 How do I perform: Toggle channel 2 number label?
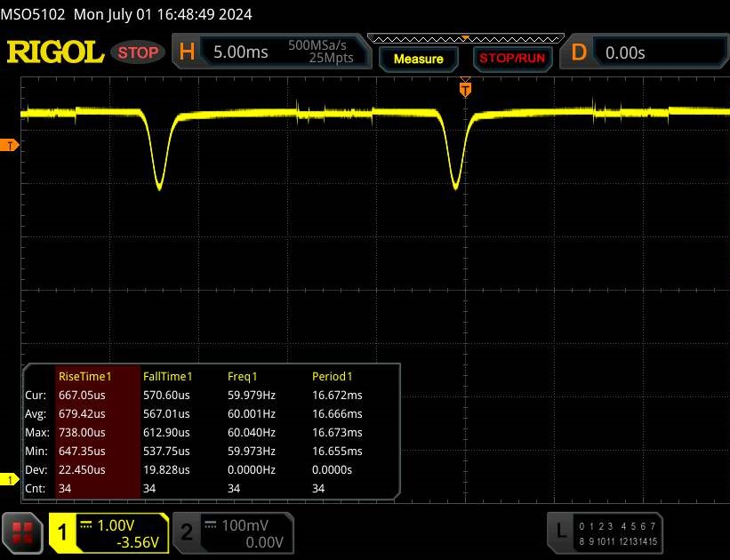pos(186,532)
